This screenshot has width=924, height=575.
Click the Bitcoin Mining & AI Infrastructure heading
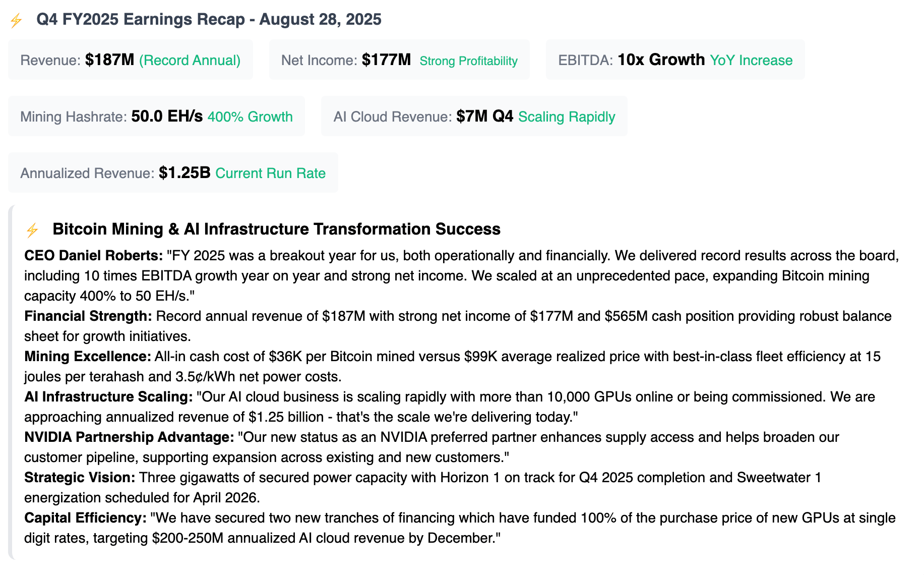276,229
